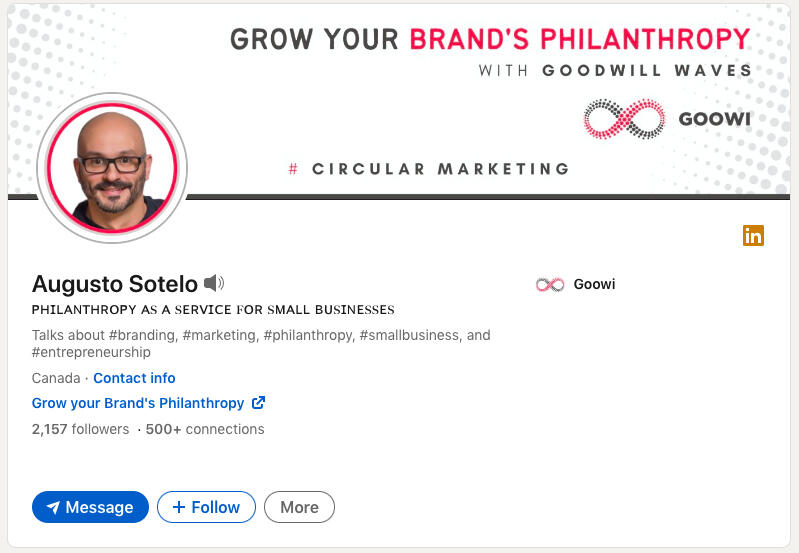Viewport: 799px width, 553px height.
Task: Visit the Grow your Brand's Philanthropy link
Action: pyautogui.click(x=138, y=403)
